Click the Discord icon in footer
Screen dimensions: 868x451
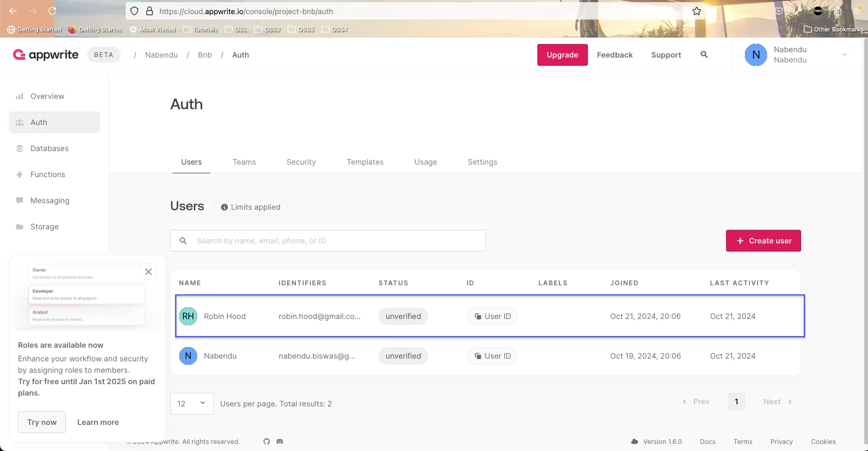pos(280,441)
